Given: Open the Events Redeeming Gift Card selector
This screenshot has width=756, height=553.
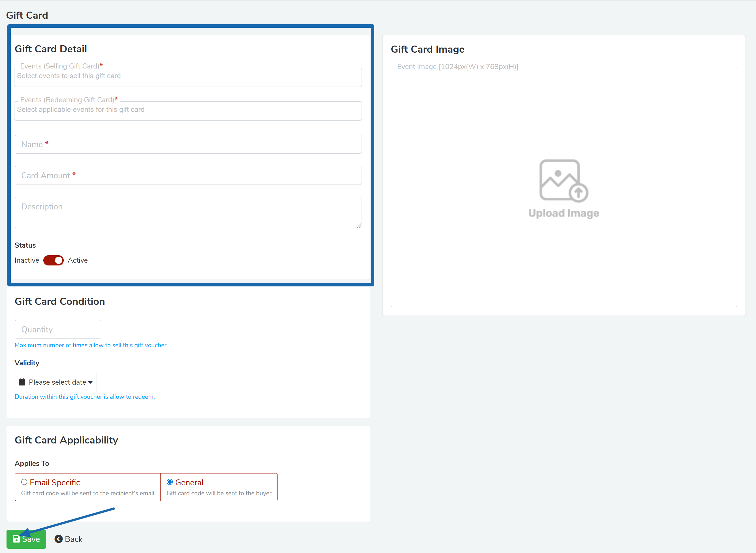Looking at the screenshot, I should (187, 110).
